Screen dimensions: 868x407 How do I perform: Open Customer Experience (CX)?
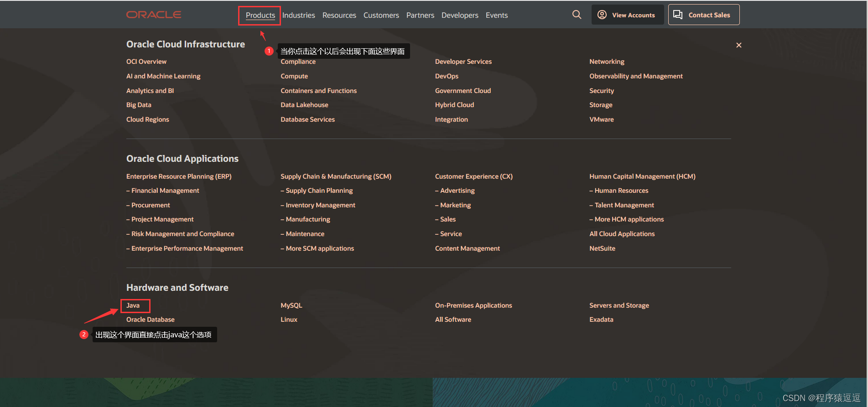click(474, 176)
